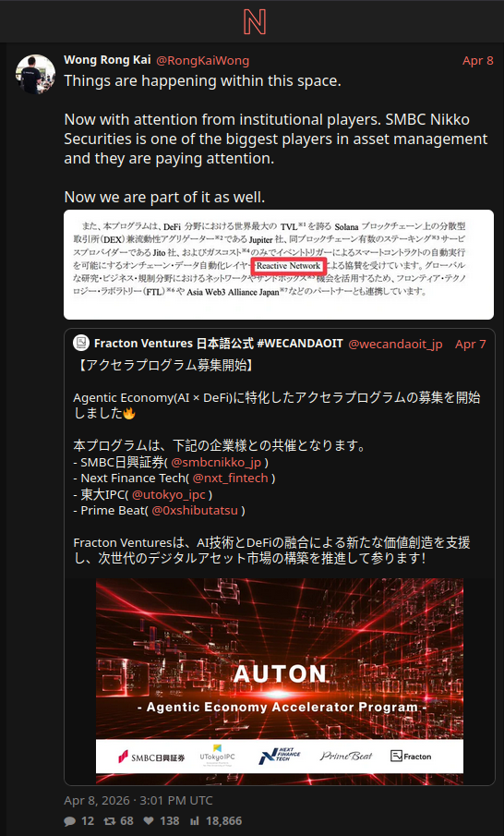Open the Apr 7 quoted tweet date
504x836 pixels.
coord(471,344)
